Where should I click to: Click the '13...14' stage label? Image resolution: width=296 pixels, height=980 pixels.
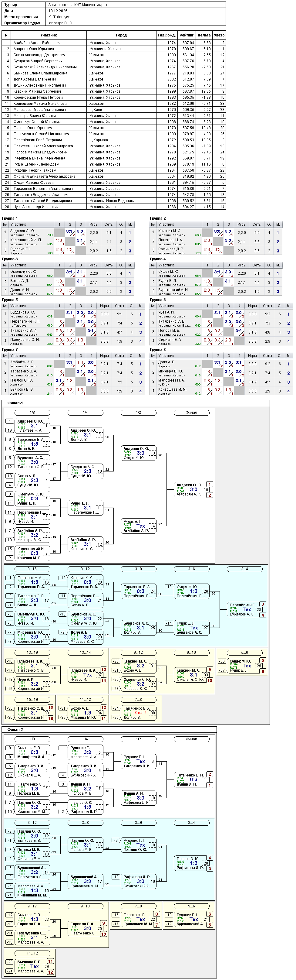pyautogui.click(x=85, y=653)
